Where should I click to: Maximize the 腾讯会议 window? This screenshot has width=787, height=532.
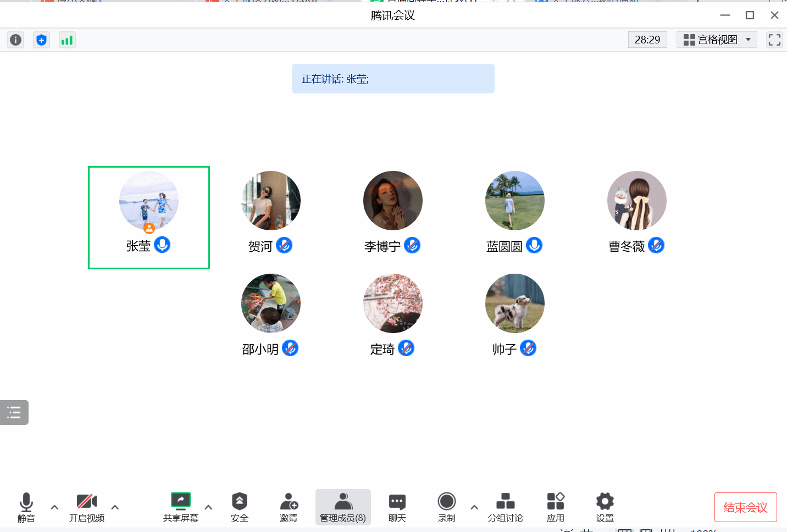[x=750, y=15]
